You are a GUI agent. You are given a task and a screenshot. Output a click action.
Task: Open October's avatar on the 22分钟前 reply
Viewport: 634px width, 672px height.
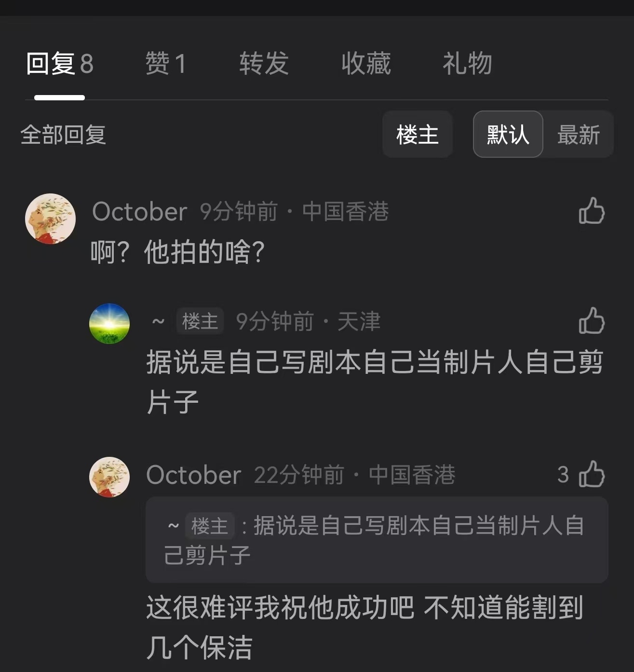pyautogui.click(x=109, y=477)
